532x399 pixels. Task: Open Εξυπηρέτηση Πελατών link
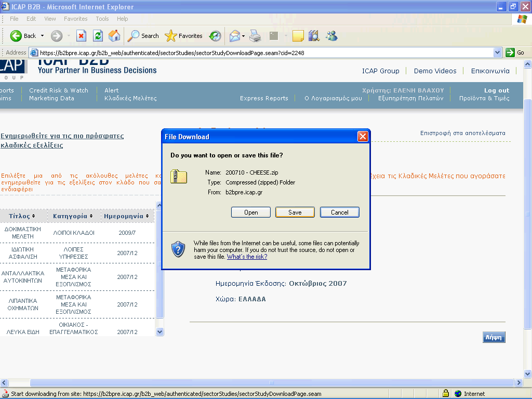pos(410,98)
